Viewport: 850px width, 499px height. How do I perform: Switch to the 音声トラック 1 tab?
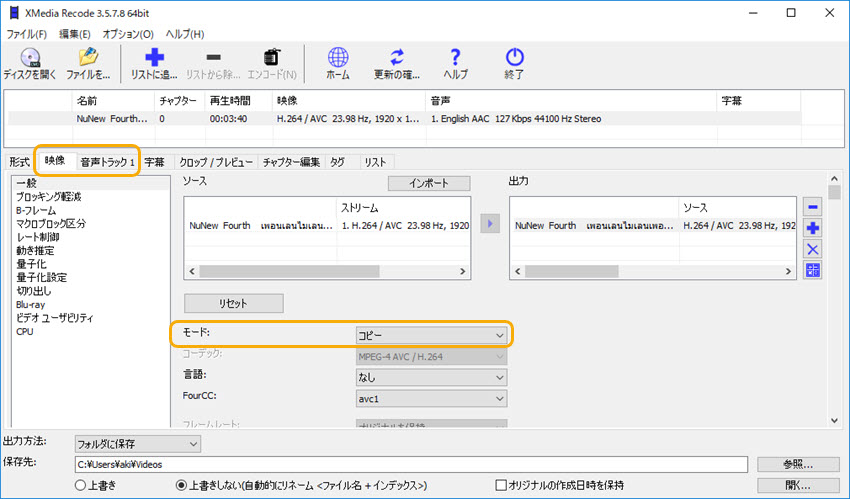click(107, 162)
